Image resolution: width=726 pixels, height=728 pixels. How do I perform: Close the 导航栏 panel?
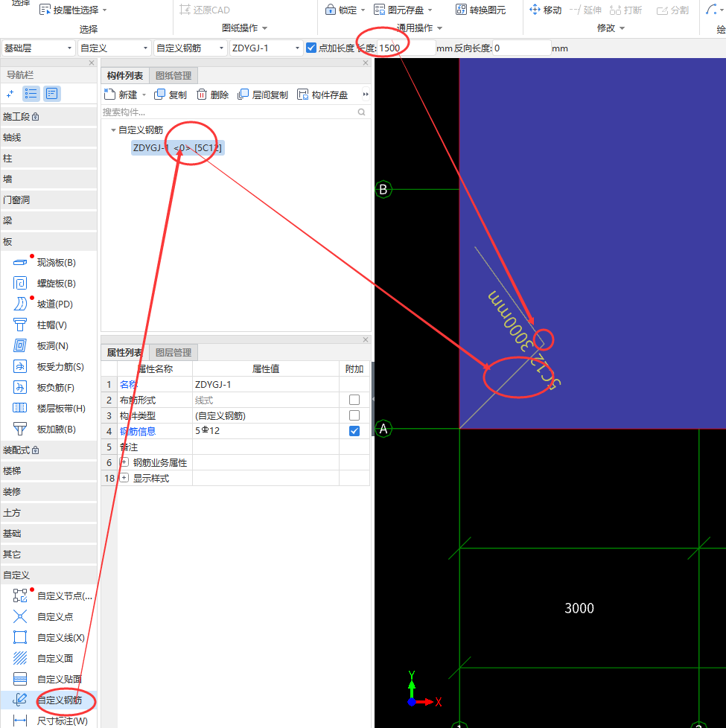point(92,63)
